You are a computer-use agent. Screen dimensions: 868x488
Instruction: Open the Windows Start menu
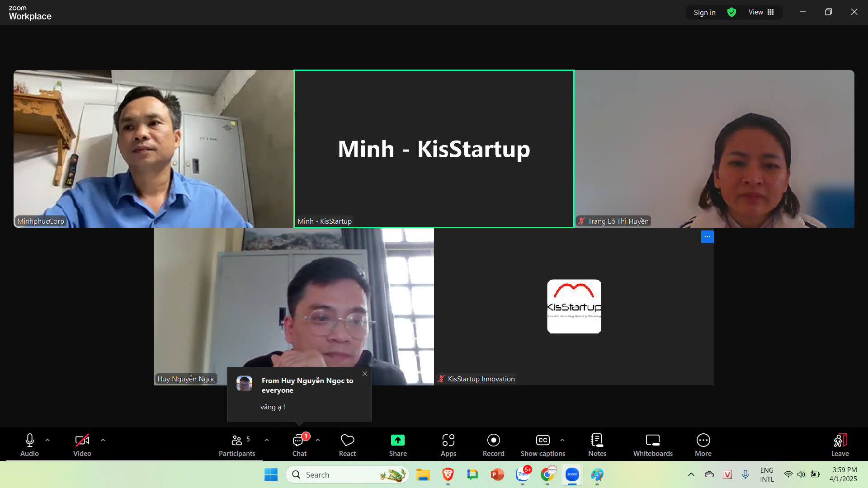[x=271, y=474]
